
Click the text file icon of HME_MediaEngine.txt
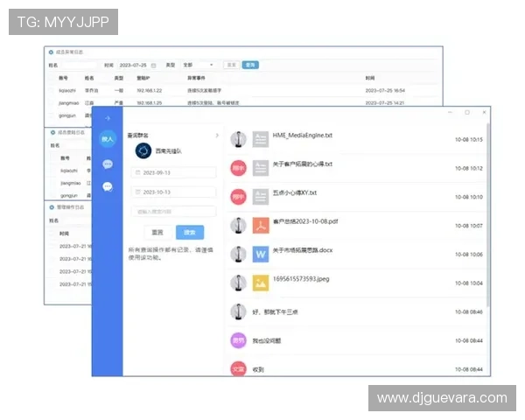point(261,139)
